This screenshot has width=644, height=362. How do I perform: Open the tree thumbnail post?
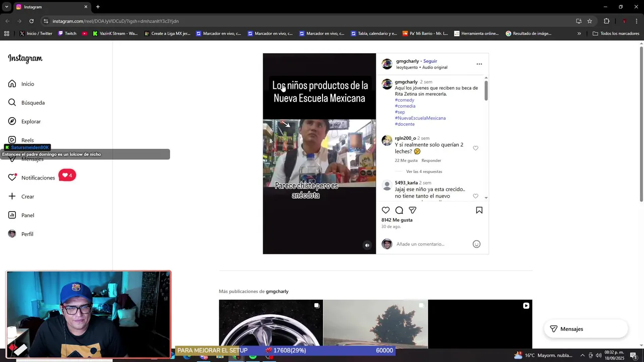(x=375, y=324)
